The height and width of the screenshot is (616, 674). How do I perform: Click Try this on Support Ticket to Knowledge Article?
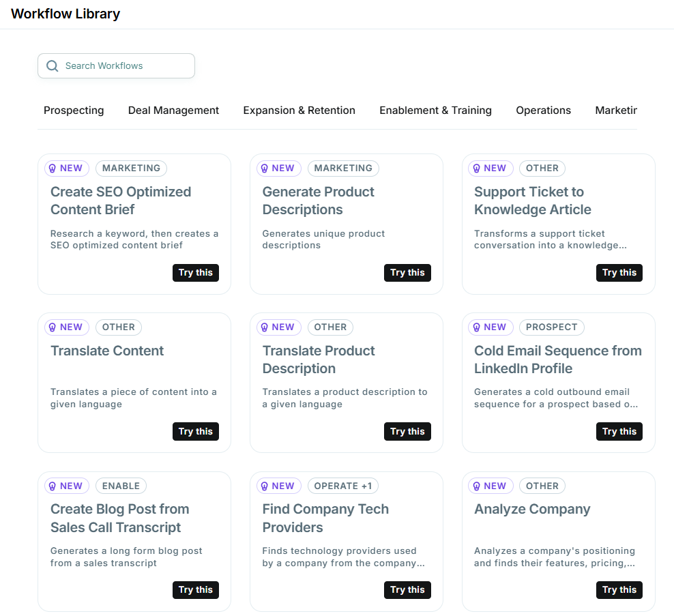point(619,273)
